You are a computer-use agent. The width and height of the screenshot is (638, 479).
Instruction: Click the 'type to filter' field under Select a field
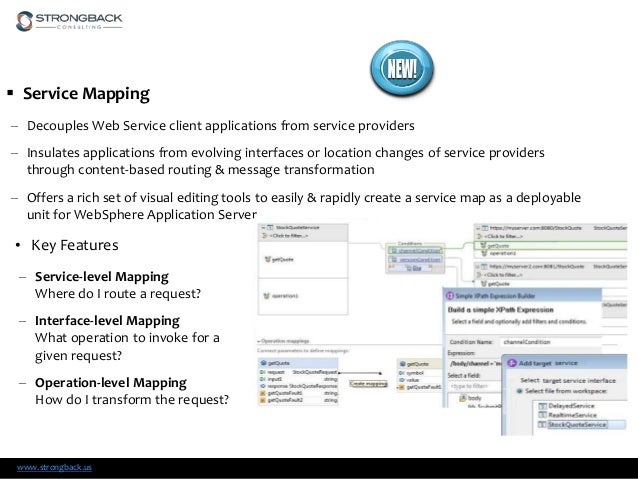(x=474, y=386)
